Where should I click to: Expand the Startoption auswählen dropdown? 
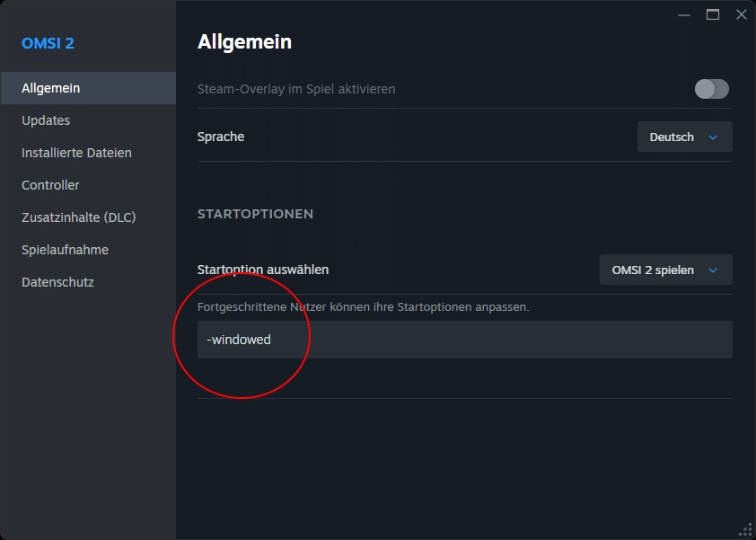click(665, 270)
